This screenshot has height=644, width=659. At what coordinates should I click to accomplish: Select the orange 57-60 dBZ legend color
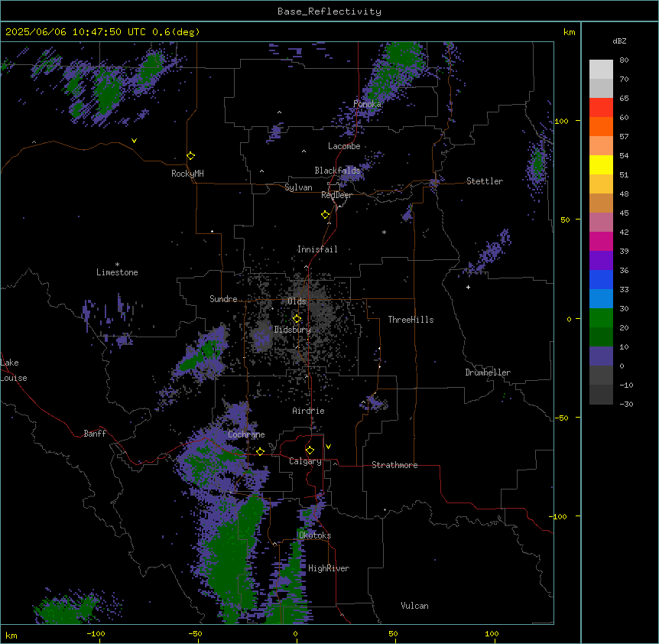click(x=601, y=126)
